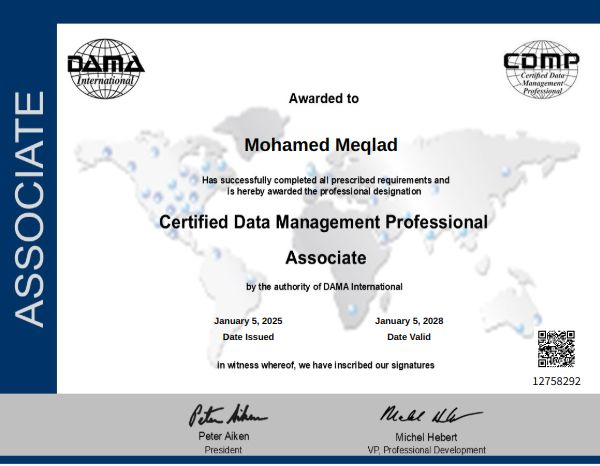Click the "Date Valid" label

point(409,337)
